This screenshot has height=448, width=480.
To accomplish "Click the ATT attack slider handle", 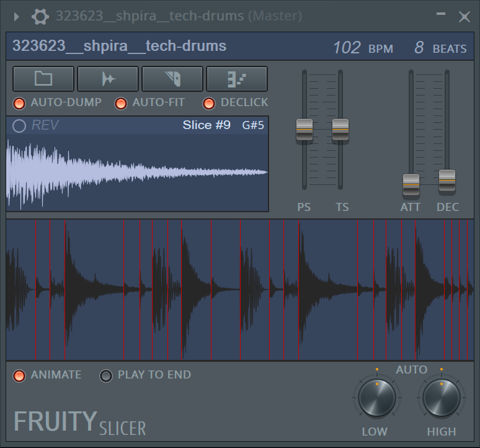I will click(411, 184).
